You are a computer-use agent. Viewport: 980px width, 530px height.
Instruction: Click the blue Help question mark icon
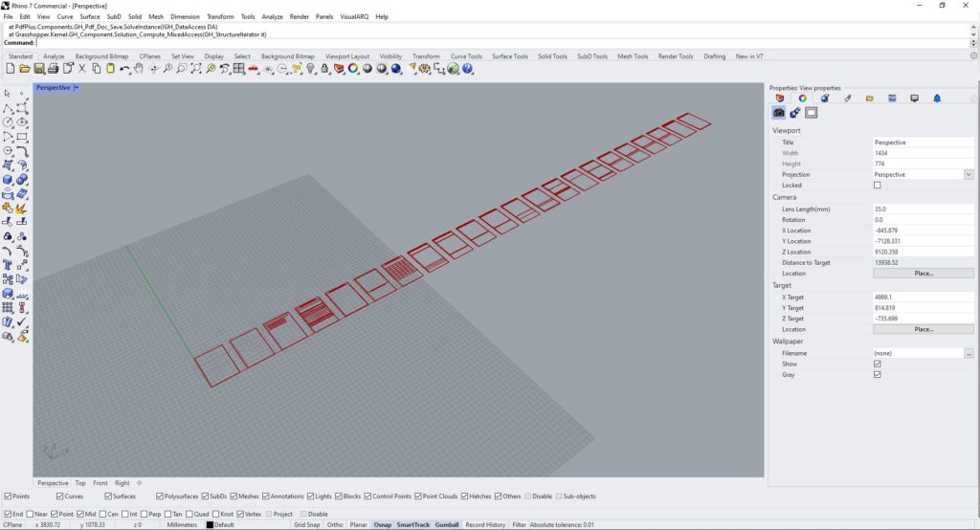click(x=467, y=69)
